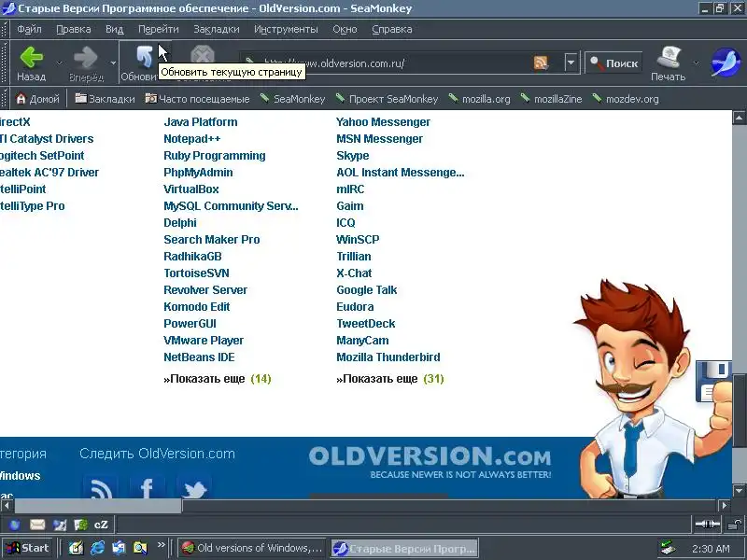
Task: Click the Twitter bird icon in footer
Action: click(194, 486)
